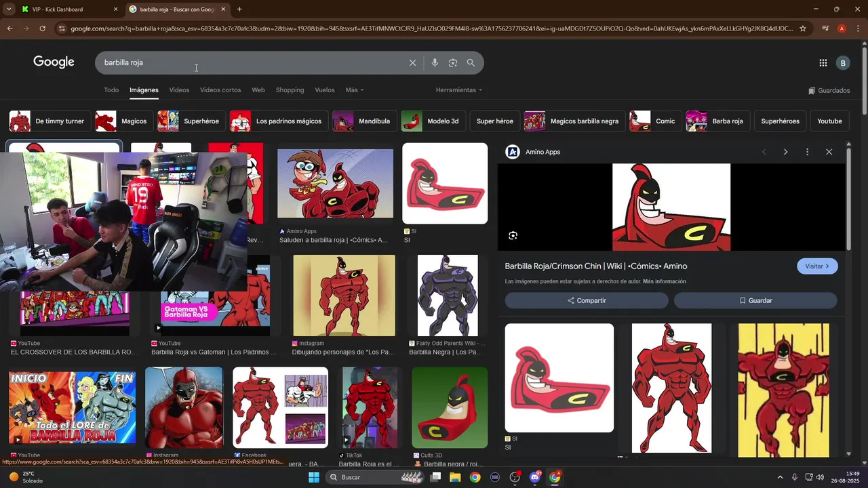This screenshot has width=868, height=488.
Task: Open the Cults 3D green chin thumbnail
Action: pos(450,407)
